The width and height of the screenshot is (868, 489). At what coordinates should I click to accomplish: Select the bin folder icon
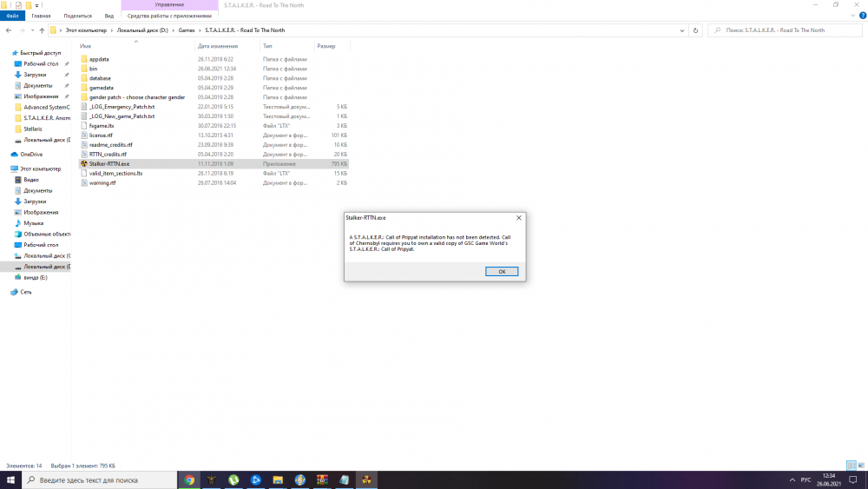pos(84,69)
